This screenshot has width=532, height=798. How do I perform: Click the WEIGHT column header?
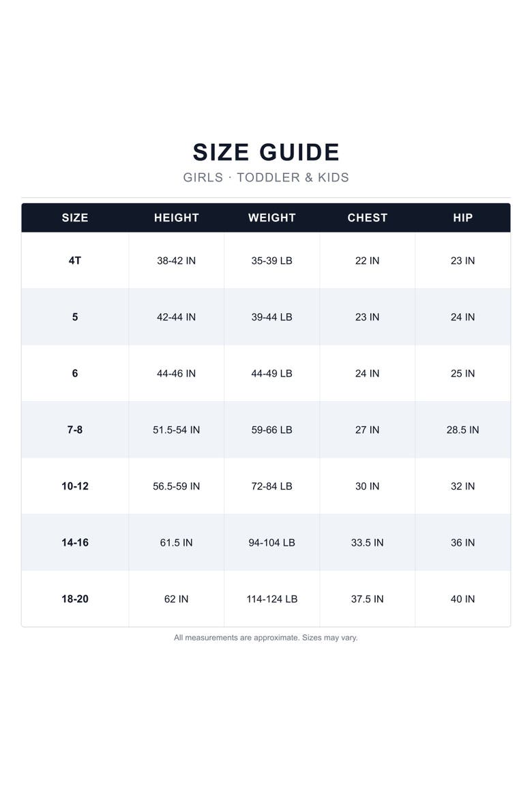tap(272, 218)
